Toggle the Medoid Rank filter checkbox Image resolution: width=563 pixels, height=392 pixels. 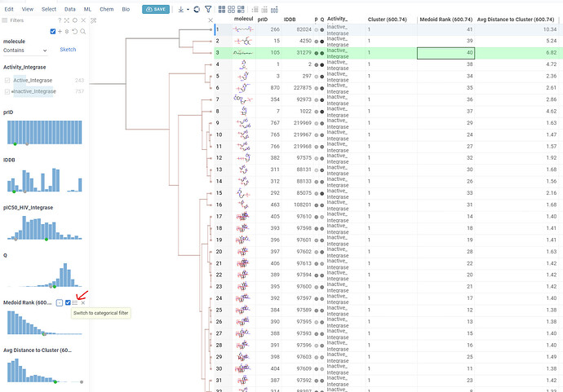point(68,302)
